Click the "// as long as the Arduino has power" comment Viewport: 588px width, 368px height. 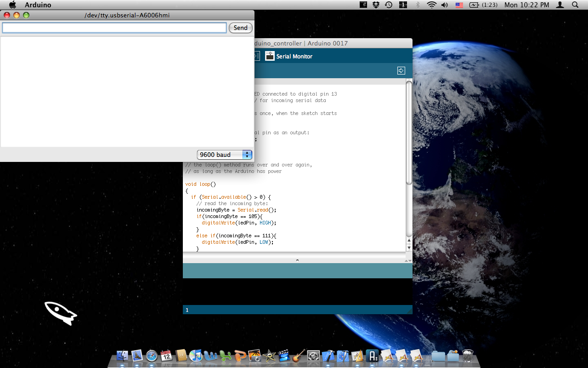tap(233, 171)
